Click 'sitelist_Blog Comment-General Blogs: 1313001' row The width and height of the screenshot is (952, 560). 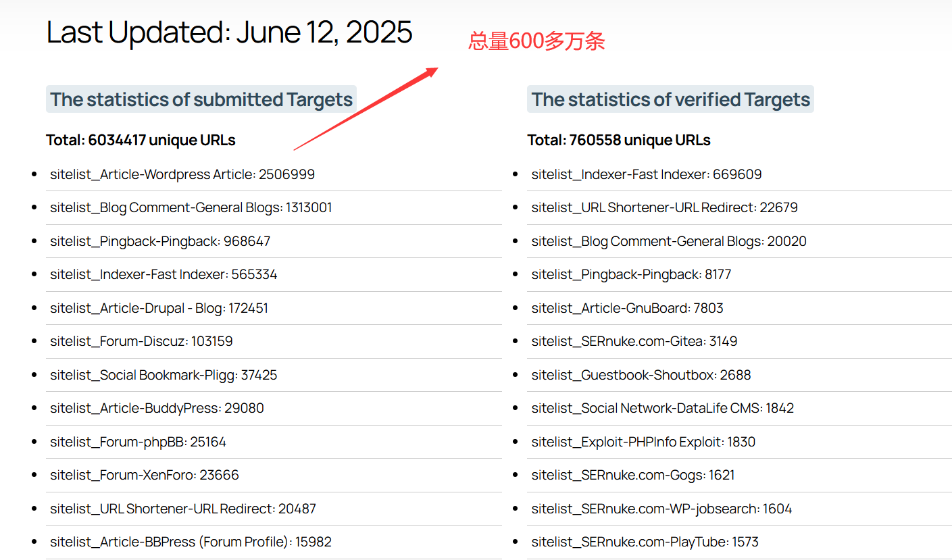coord(274,207)
